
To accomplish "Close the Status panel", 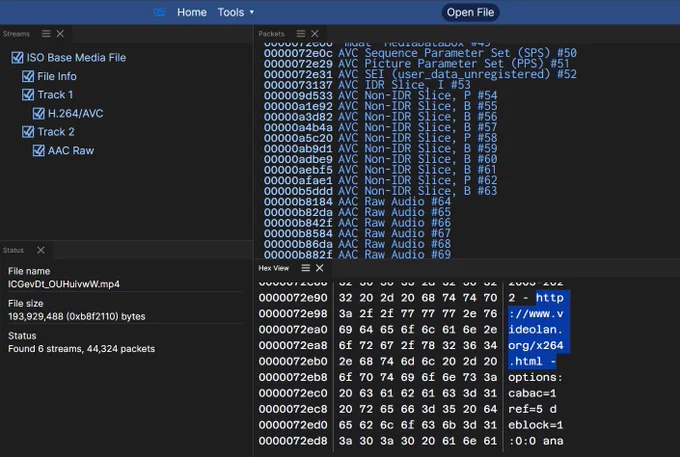I will (41, 250).
